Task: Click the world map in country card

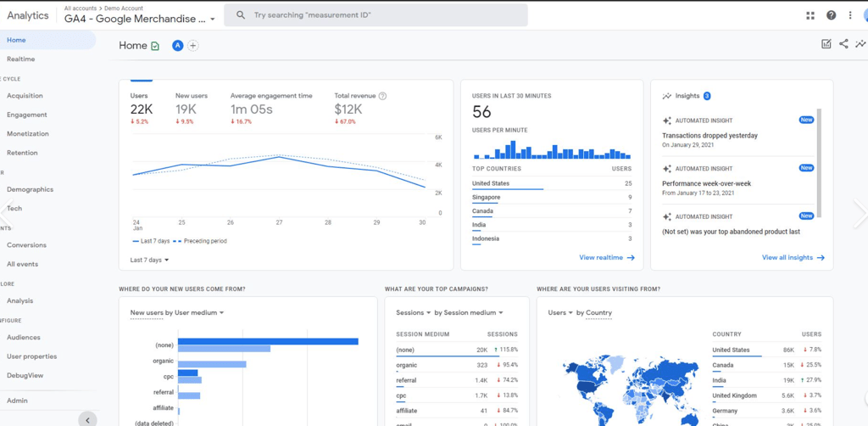Action: coord(631,390)
